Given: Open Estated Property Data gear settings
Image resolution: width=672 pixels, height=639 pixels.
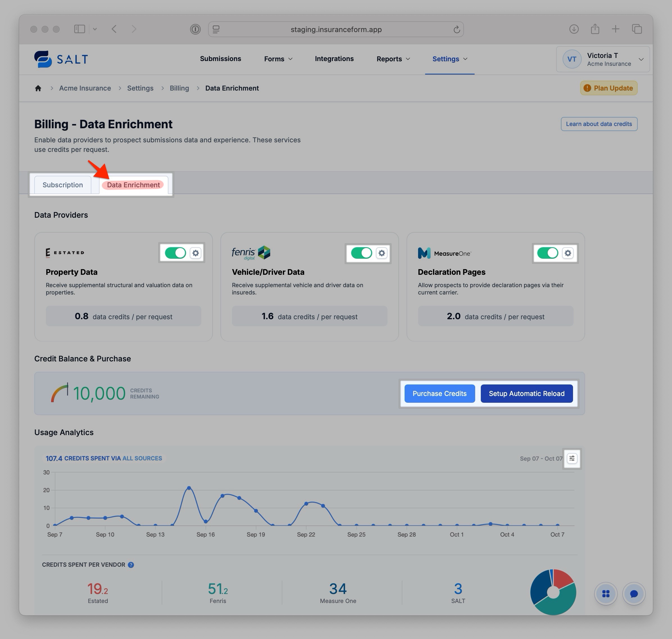Looking at the screenshot, I should coord(195,253).
